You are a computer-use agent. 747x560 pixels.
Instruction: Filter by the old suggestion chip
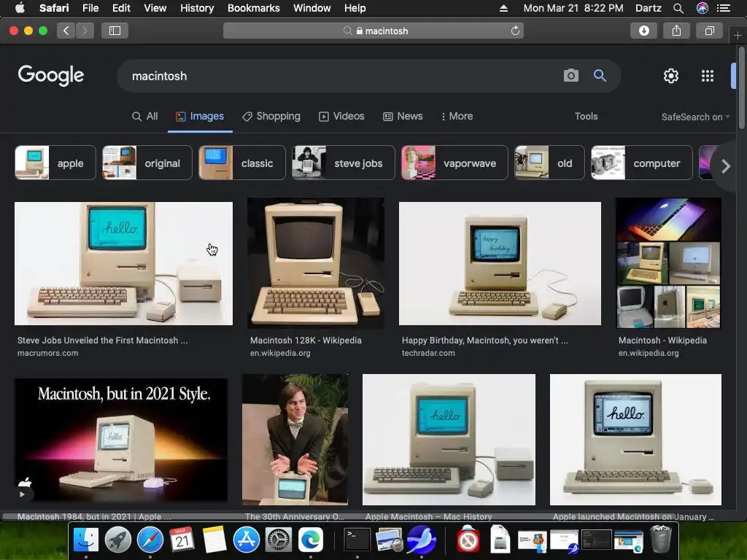tap(549, 163)
